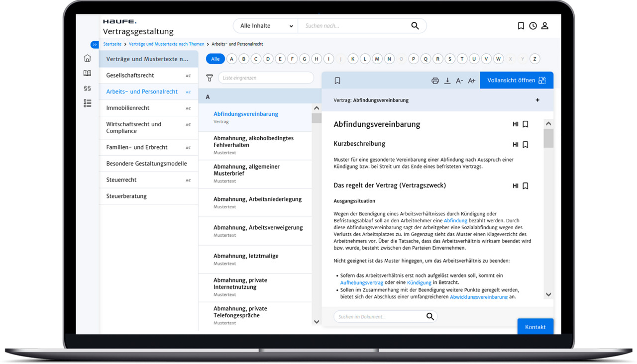Viewport: 637px width, 364px height.
Task: Toggle bookmark next to Kurzbeschreibung heading
Action: (526, 144)
